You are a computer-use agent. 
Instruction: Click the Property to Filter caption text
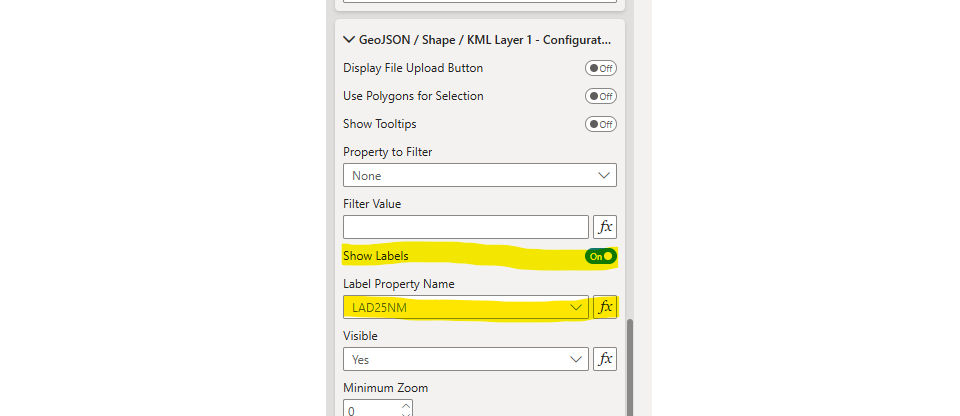(x=387, y=152)
